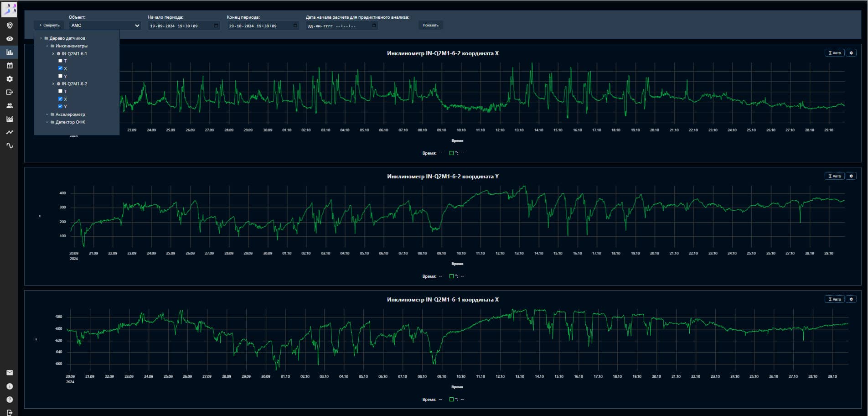Uncheck Y under sensor IN-Q2M1-6-2

point(60,106)
